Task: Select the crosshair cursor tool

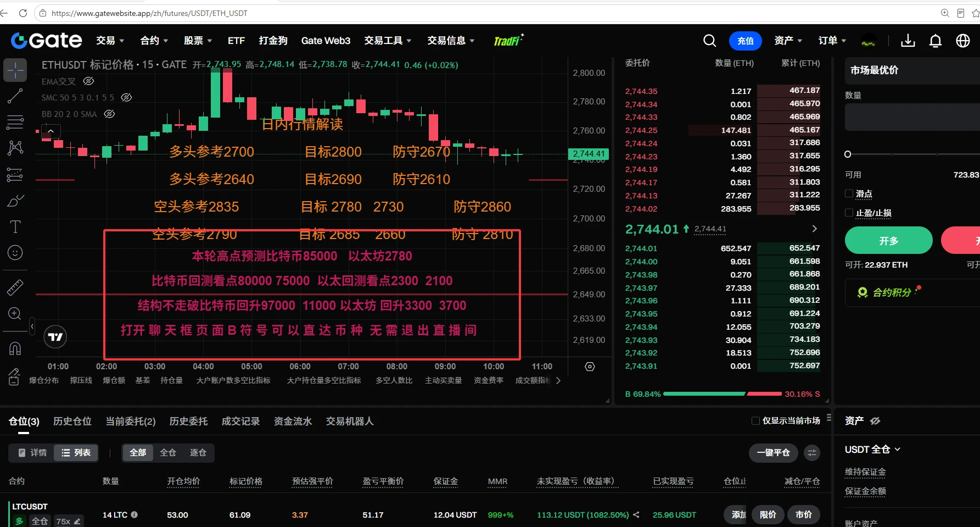Action: 15,70
